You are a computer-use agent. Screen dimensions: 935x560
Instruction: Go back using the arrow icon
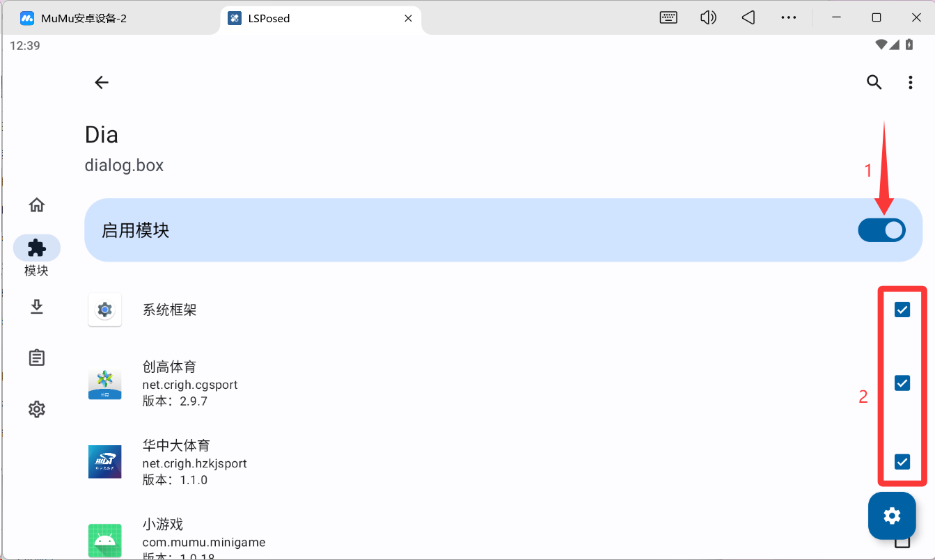102,82
